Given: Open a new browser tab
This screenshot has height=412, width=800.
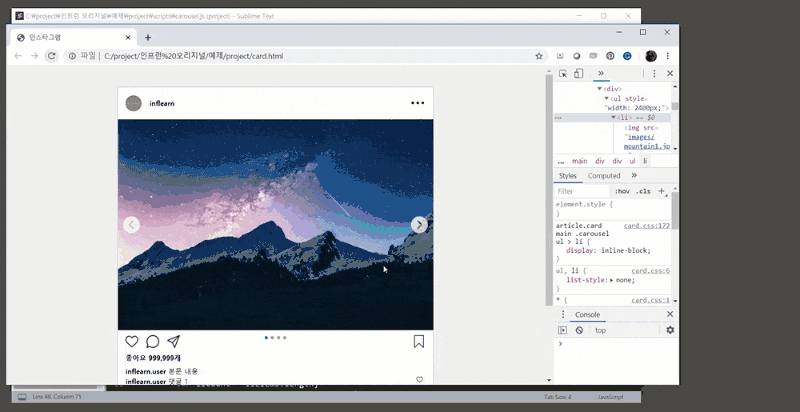Looking at the screenshot, I should pos(148,38).
